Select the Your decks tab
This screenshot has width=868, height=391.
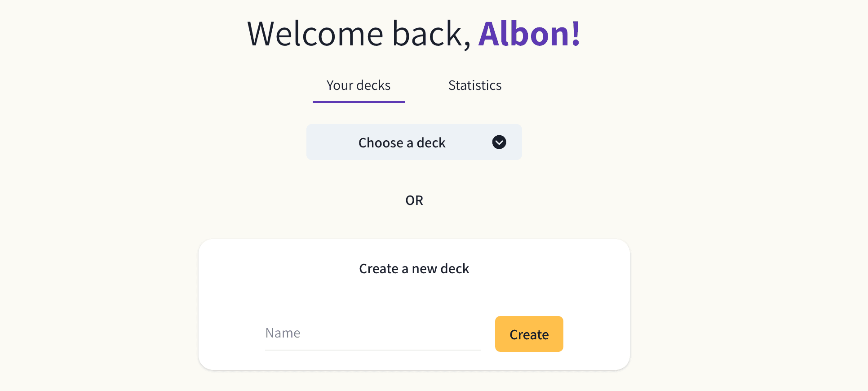[x=358, y=85]
